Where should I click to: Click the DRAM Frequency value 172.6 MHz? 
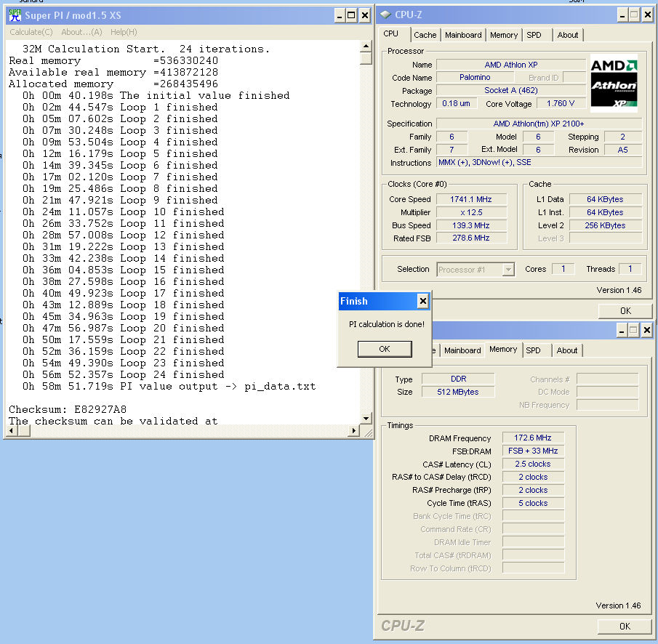(x=533, y=438)
